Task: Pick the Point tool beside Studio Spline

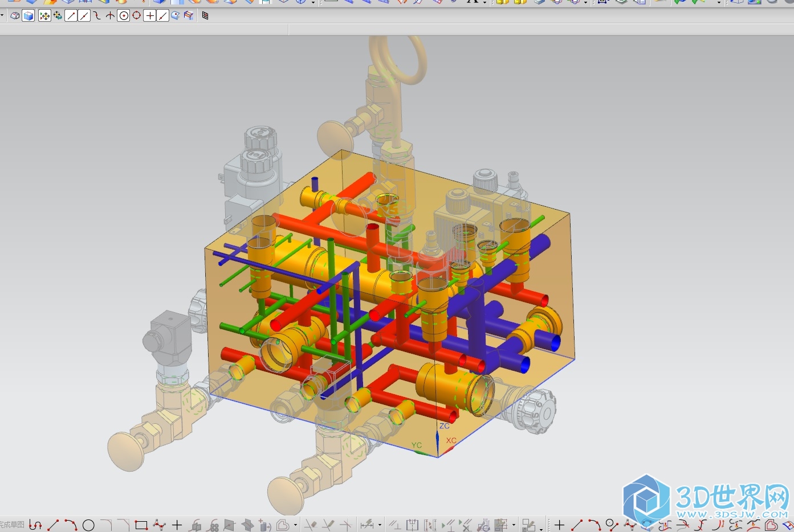Action: (177, 525)
